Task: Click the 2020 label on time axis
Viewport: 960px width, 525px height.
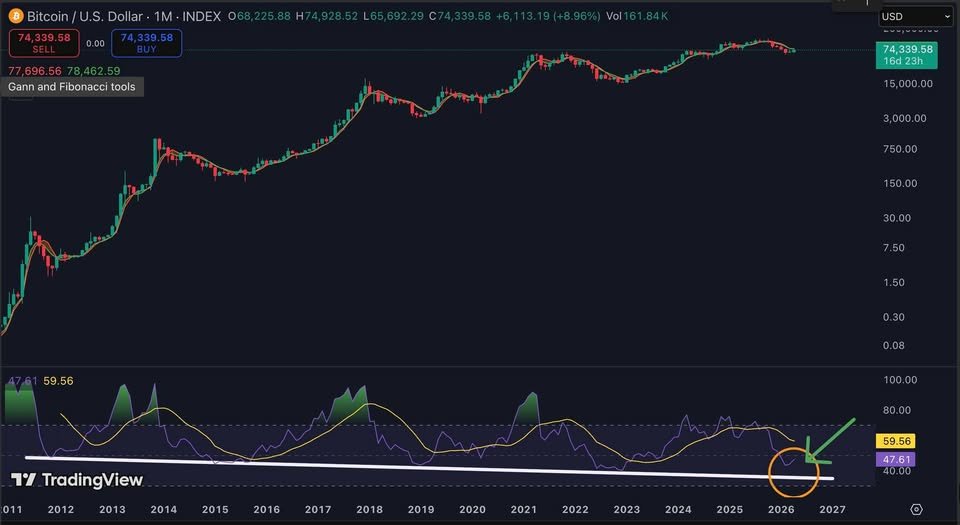Action: 470,509
